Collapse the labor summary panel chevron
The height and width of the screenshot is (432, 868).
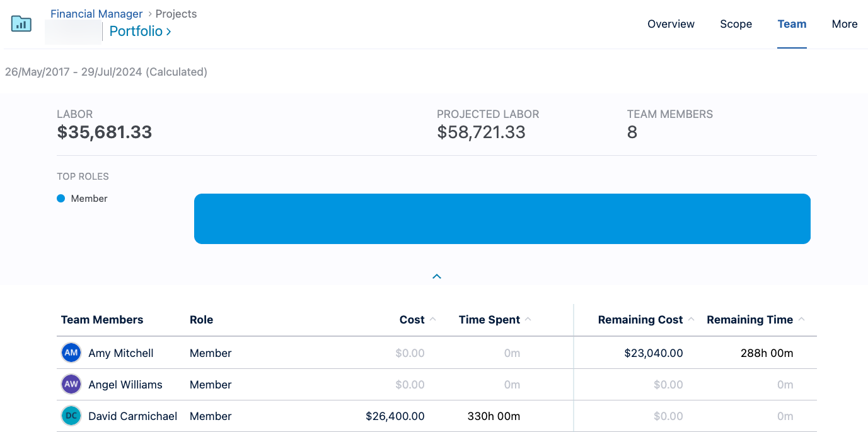click(x=437, y=276)
